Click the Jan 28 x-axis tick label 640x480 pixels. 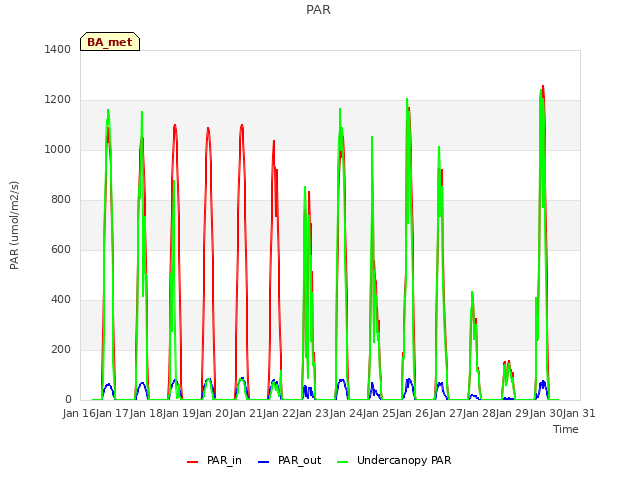pyautogui.click(x=479, y=413)
